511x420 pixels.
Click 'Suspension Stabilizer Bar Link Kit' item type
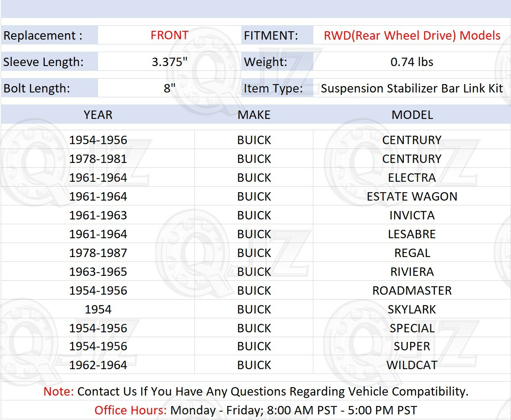point(412,88)
